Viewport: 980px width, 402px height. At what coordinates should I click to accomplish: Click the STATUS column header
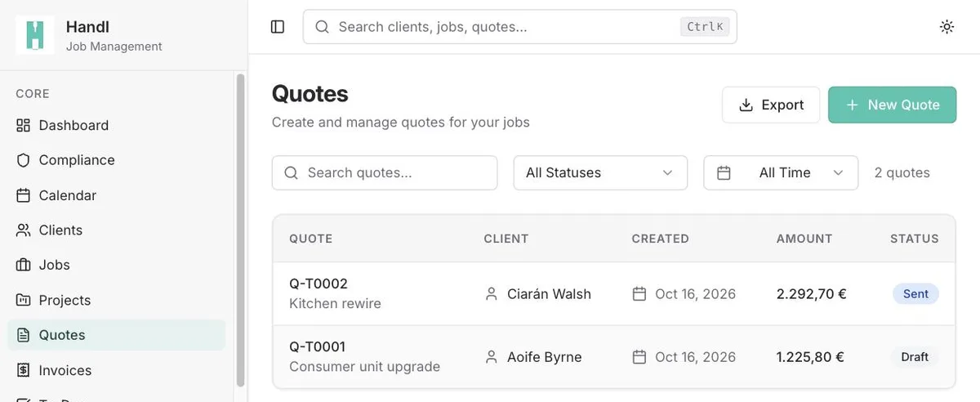(915, 239)
